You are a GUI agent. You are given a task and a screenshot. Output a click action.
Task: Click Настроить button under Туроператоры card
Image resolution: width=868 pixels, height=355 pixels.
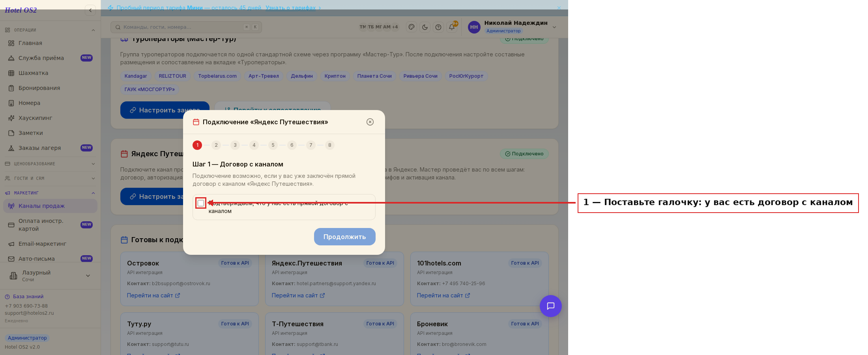pos(165,110)
